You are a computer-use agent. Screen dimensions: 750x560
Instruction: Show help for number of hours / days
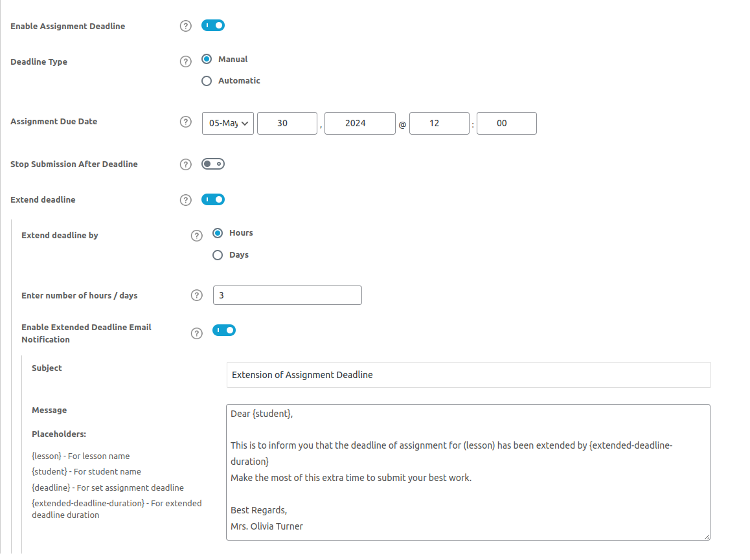[197, 295]
